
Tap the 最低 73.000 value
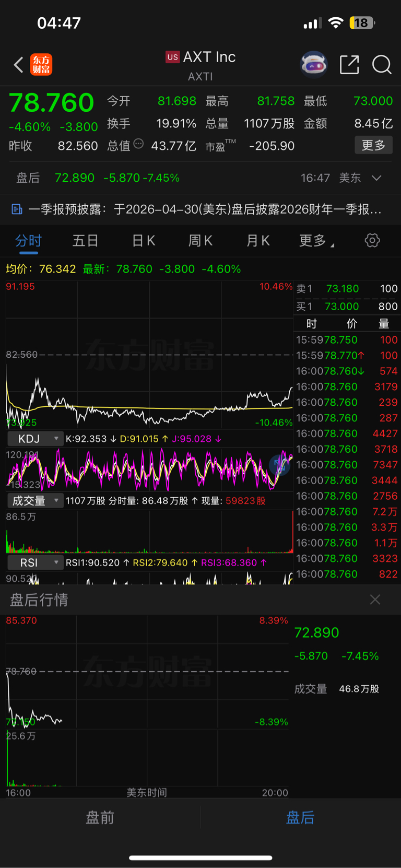373,101
